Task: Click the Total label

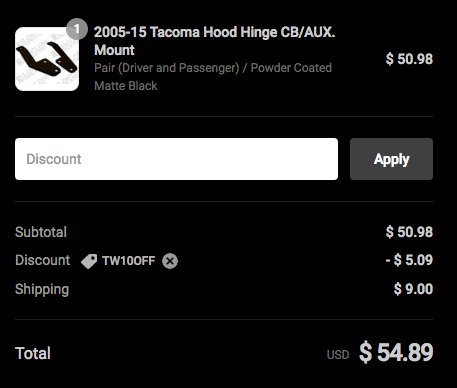Action: tap(33, 353)
